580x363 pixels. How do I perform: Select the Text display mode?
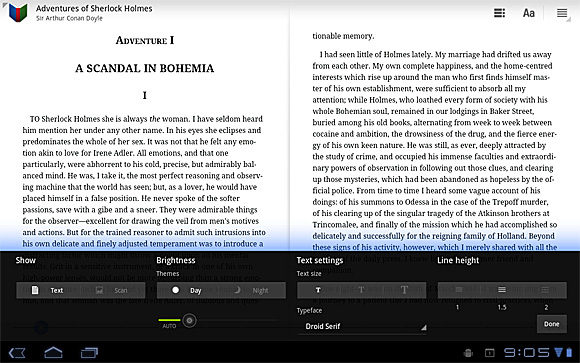click(48, 290)
